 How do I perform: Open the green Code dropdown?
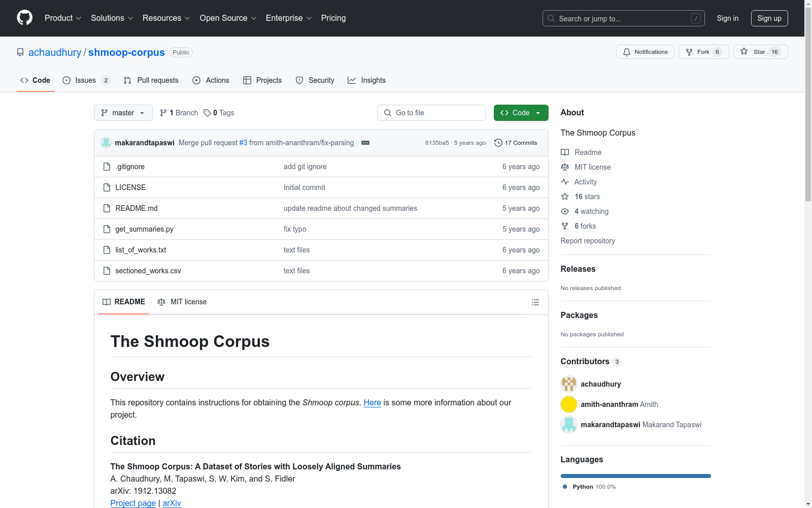coord(521,113)
